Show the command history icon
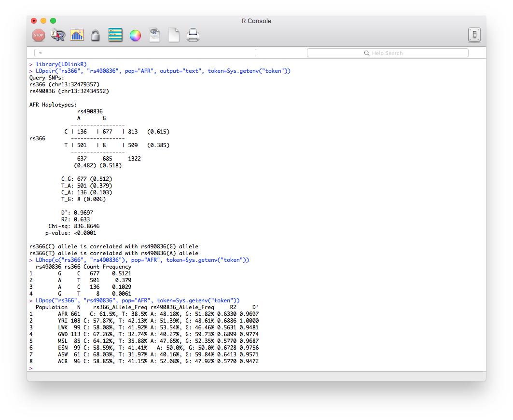 point(115,35)
